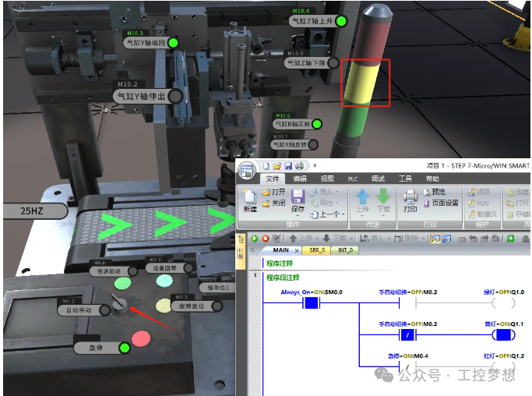Toggle the 气缸Z轴下降 M10.5 indicator
The height and width of the screenshot is (396, 532).
333,63
